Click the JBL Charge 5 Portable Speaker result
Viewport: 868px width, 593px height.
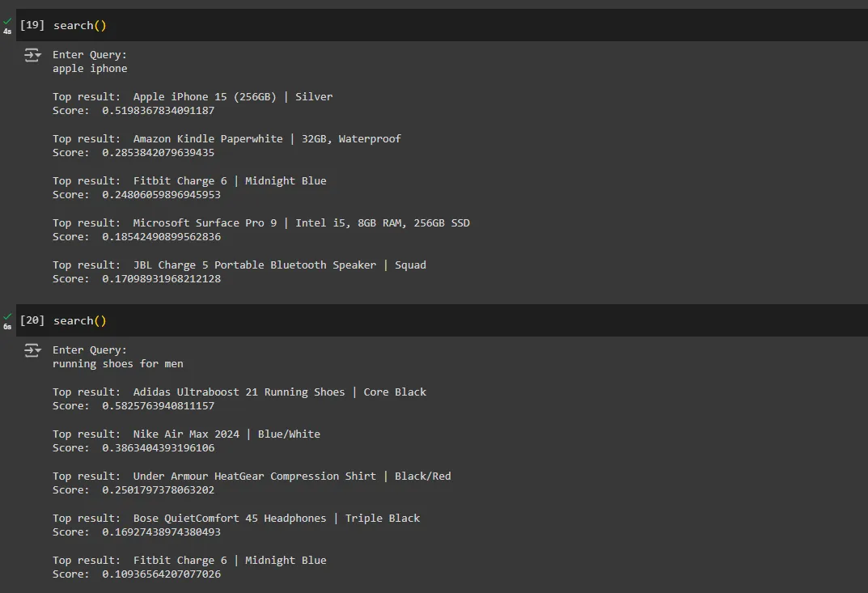point(239,265)
